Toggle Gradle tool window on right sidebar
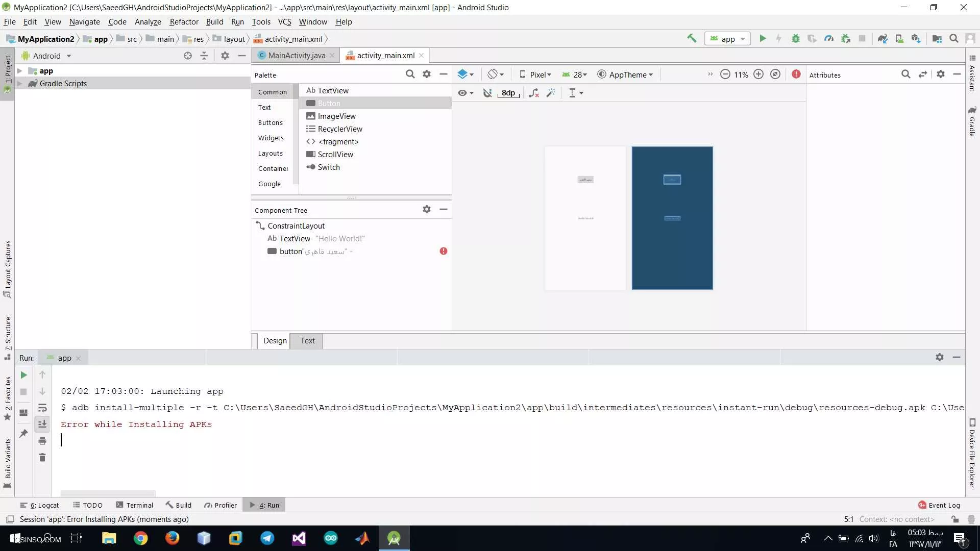 tap(972, 121)
